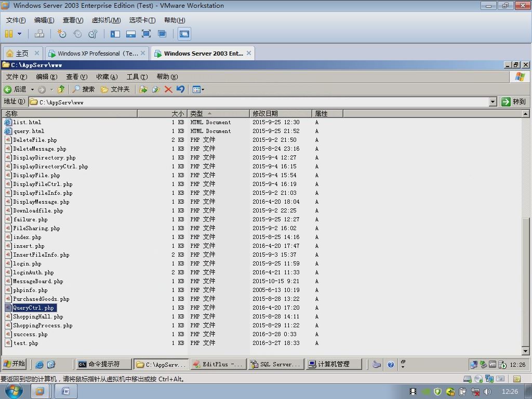Select the file test.php
The image size is (532, 399).
[25, 343]
